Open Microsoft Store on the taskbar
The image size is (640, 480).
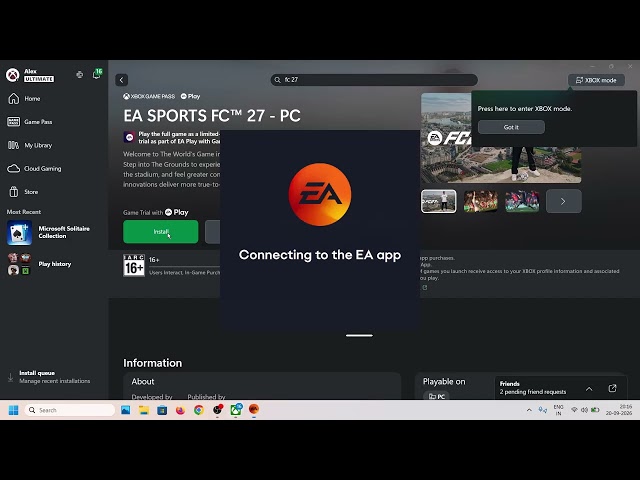(x=162, y=410)
